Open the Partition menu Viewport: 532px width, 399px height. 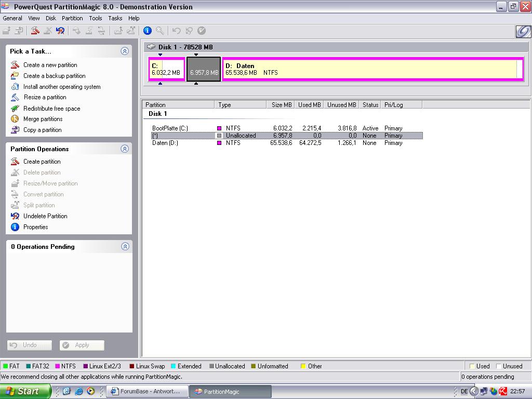tap(72, 18)
